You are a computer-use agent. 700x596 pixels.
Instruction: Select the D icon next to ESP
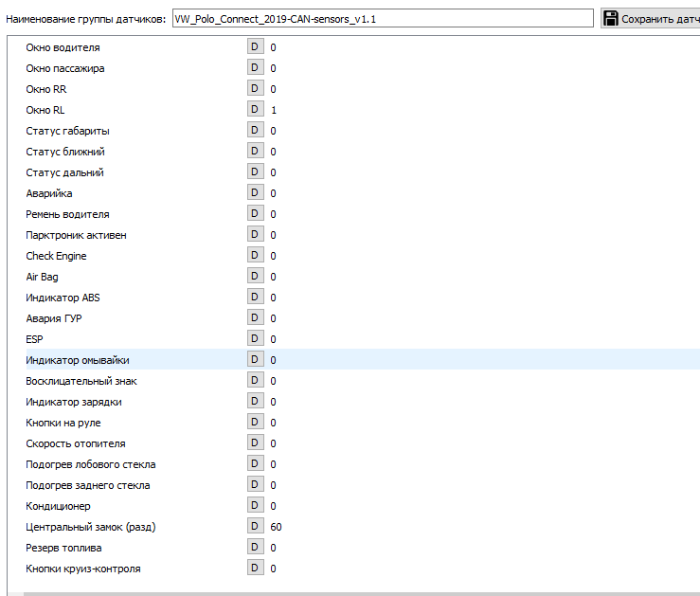click(x=254, y=338)
